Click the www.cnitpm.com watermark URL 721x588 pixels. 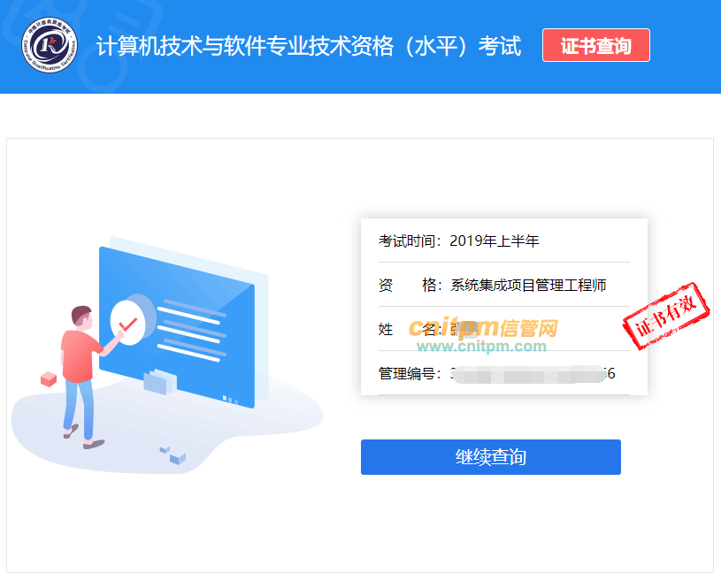(481, 346)
